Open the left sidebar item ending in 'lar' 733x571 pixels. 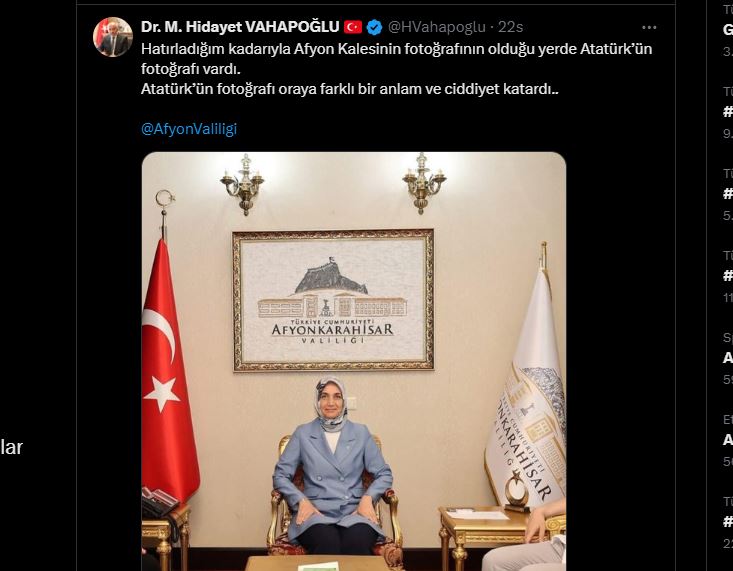[x=11, y=448]
